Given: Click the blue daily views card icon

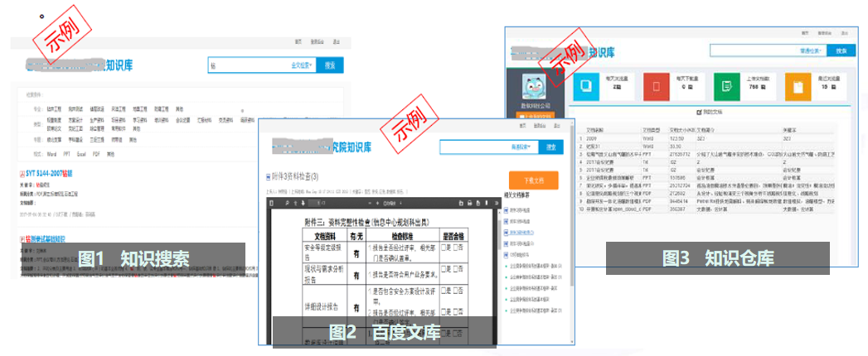Looking at the screenshot, I should (x=586, y=87).
